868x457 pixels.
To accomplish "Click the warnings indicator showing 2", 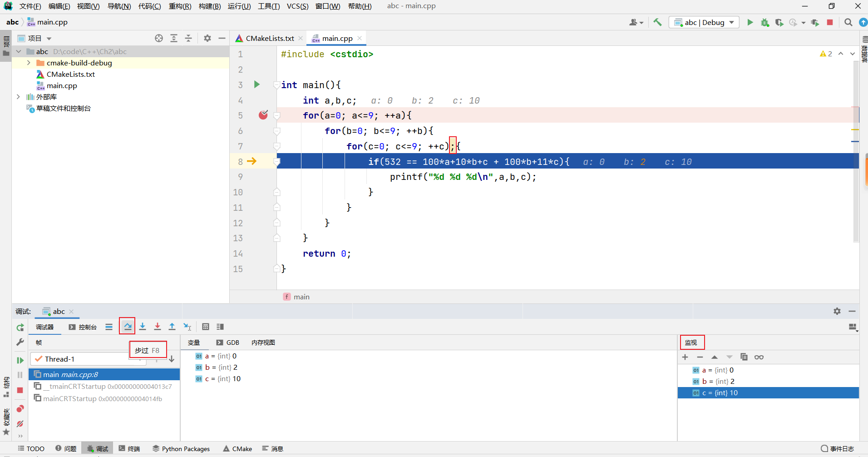I will (826, 54).
